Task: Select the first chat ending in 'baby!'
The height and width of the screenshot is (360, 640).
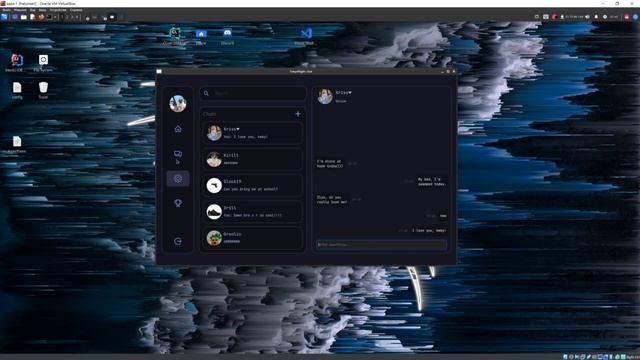Action: tap(253, 133)
